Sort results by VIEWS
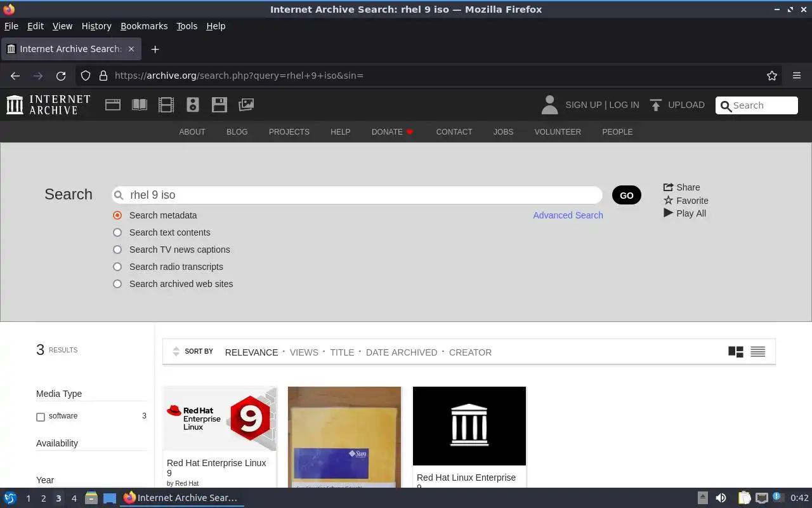Viewport: 812px width, 508px height. pyautogui.click(x=304, y=352)
